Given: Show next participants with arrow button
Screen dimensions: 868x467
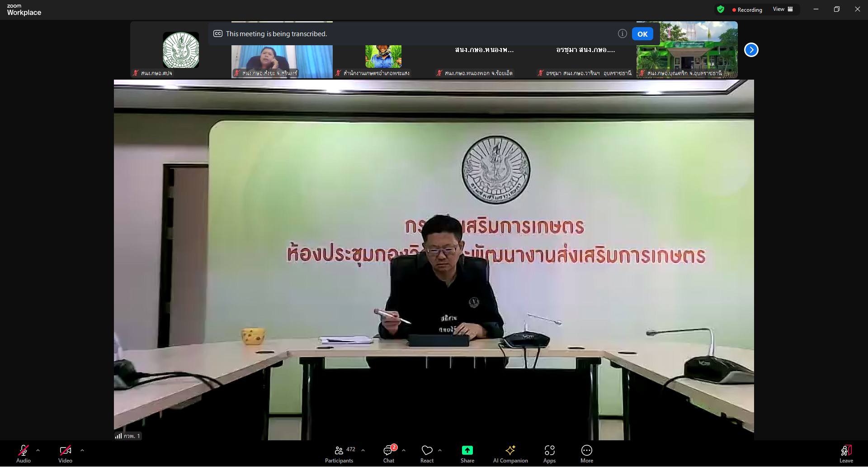Looking at the screenshot, I should (751, 50).
